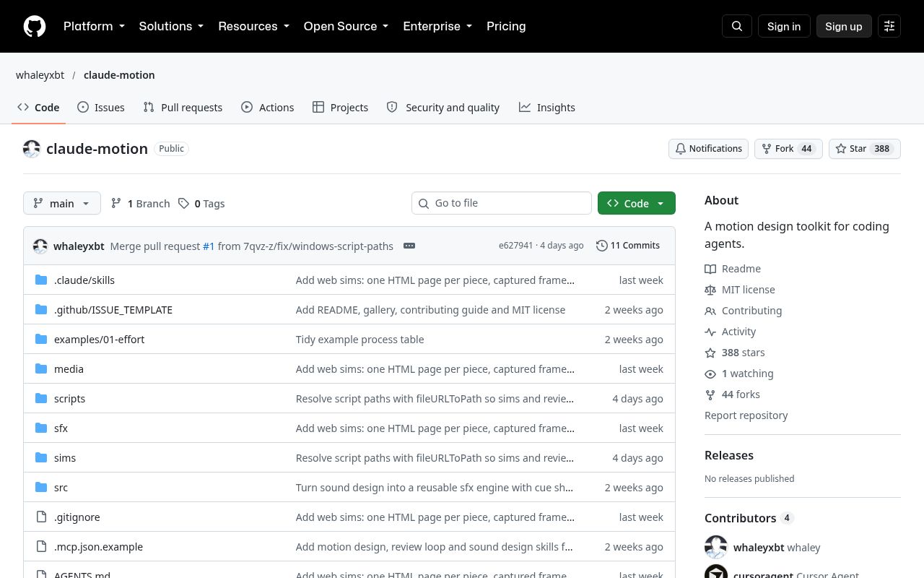
Task: Click the tag icon beside 0 Tags
Action: 184,203
